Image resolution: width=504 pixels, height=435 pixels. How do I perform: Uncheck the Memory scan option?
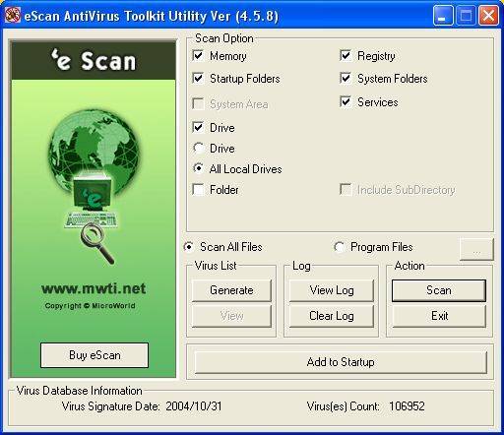(199, 56)
